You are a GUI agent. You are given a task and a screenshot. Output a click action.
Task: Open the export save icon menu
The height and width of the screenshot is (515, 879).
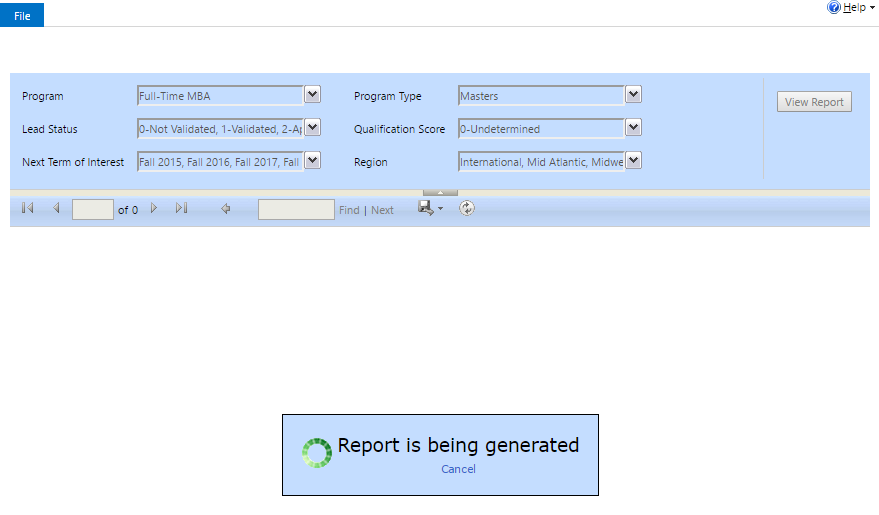click(430, 208)
